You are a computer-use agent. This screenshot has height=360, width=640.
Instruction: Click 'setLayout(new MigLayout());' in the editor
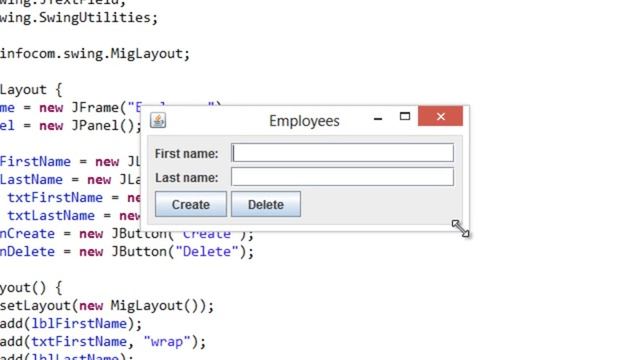(x=107, y=306)
